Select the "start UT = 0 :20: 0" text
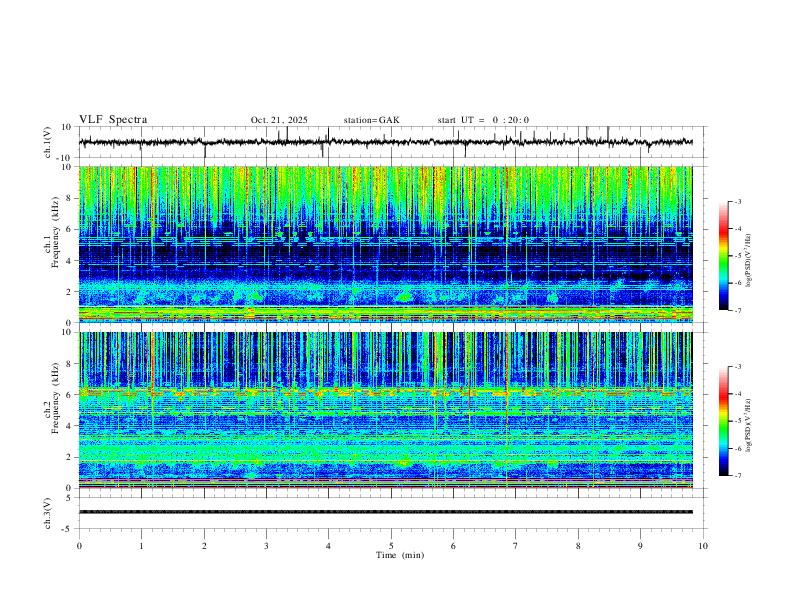The image size is (792, 612). [x=483, y=120]
